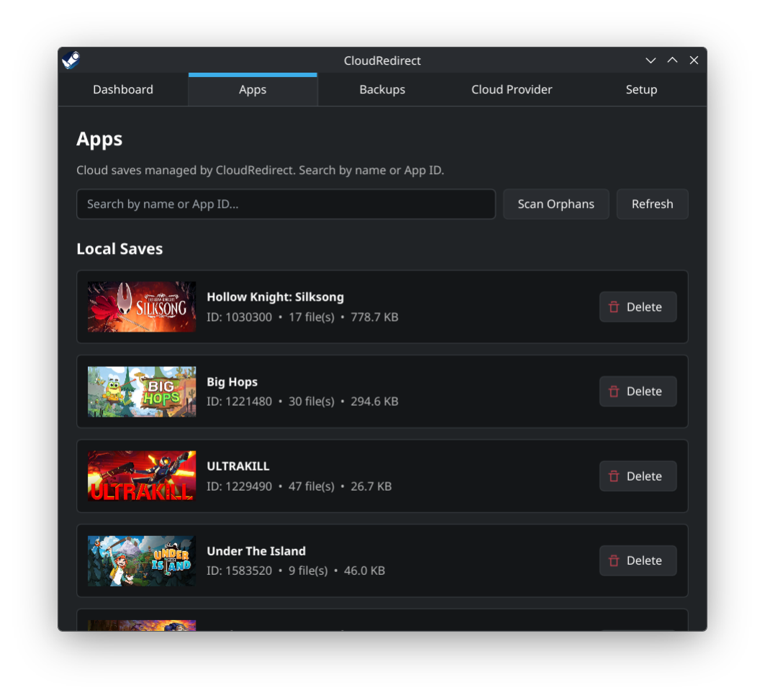Click the Under The Island title text

tap(256, 551)
